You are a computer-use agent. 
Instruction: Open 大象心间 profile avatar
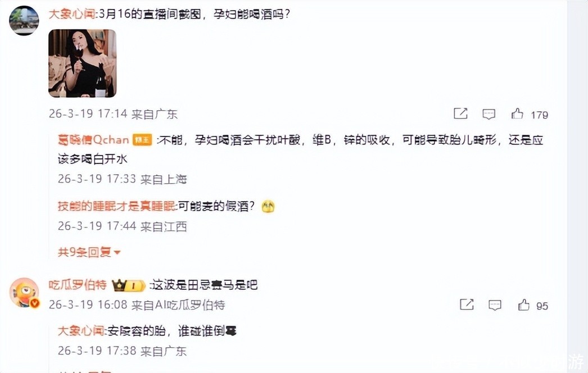[24, 20]
